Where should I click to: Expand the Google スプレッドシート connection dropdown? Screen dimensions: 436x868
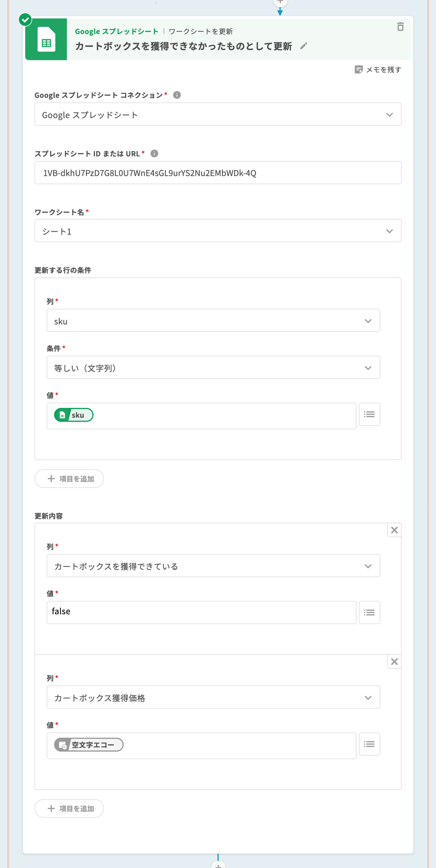tap(218, 115)
